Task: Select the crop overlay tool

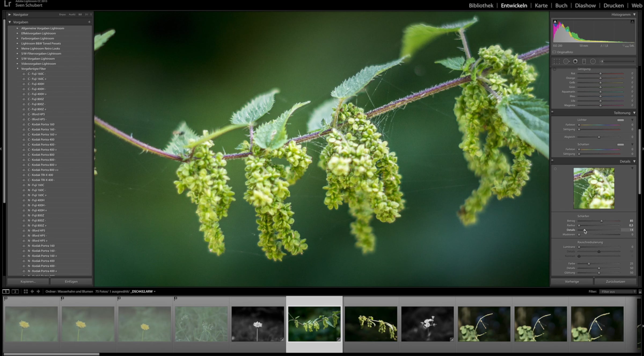Action: (x=557, y=61)
